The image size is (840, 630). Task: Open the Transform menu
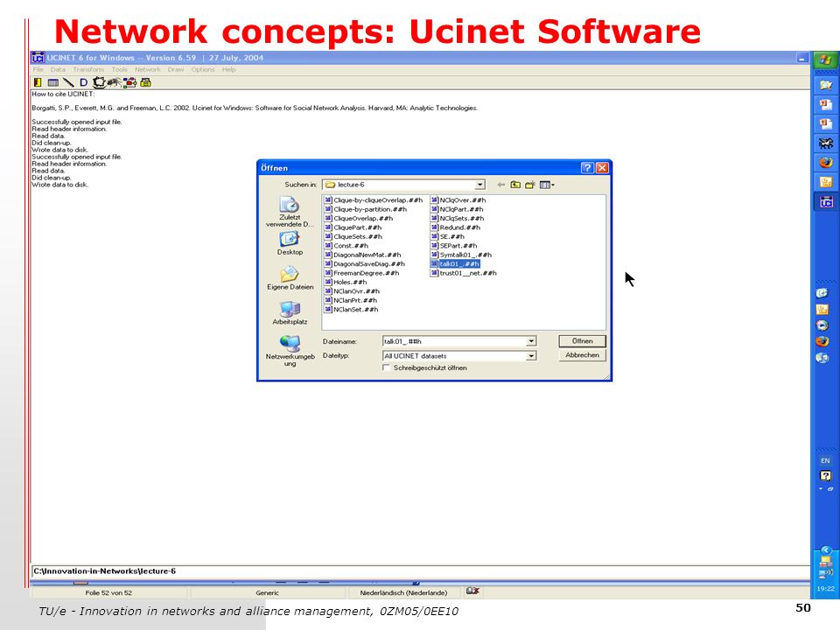88,70
